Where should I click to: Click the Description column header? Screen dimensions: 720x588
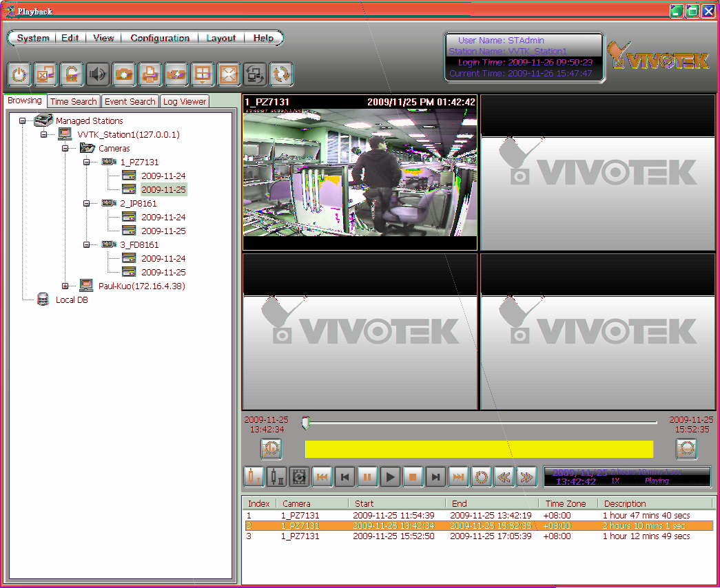[655, 503]
